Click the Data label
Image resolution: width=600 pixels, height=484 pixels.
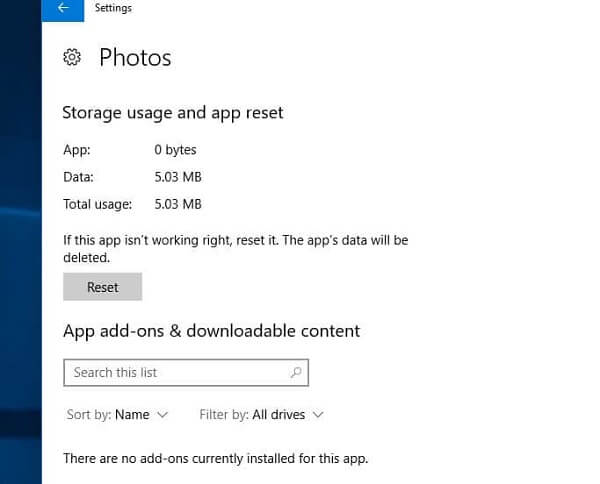click(x=78, y=177)
